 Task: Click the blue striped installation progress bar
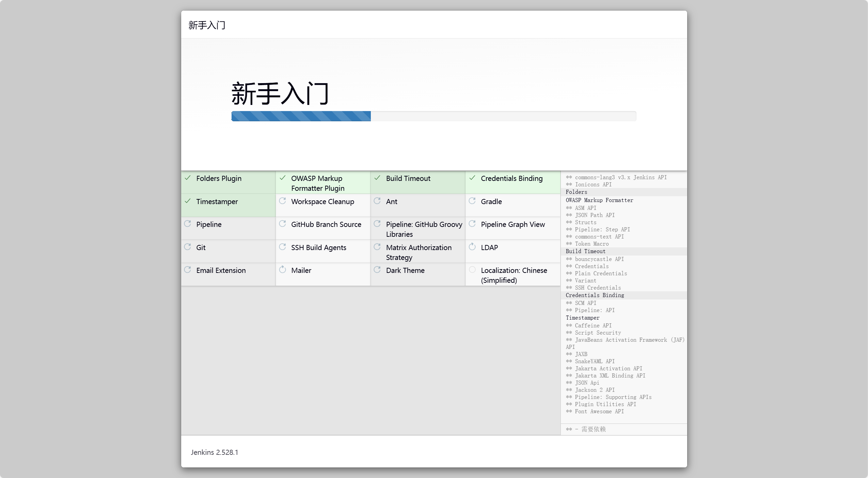pos(301,116)
